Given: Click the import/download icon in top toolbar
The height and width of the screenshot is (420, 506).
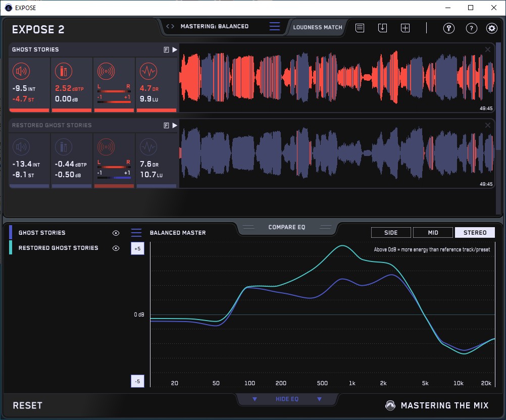Looking at the screenshot, I should click(x=382, y=28).
